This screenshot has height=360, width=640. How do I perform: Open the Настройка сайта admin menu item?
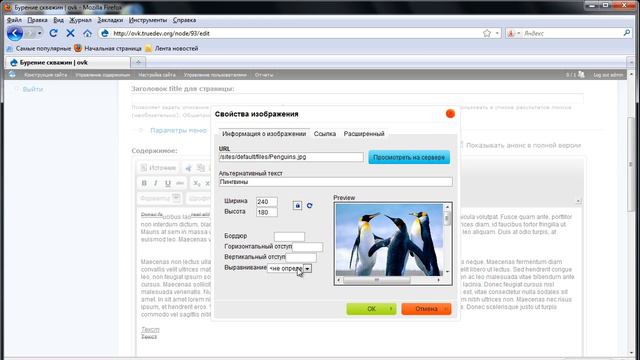[x=157, y=75]
